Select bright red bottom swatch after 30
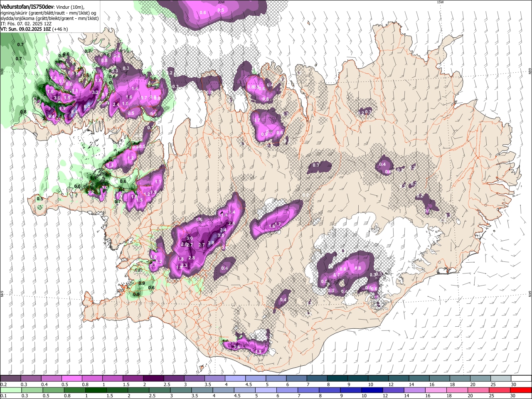This screenshot has width=532, height=399. pyautogui.click(x=520, y=390)
